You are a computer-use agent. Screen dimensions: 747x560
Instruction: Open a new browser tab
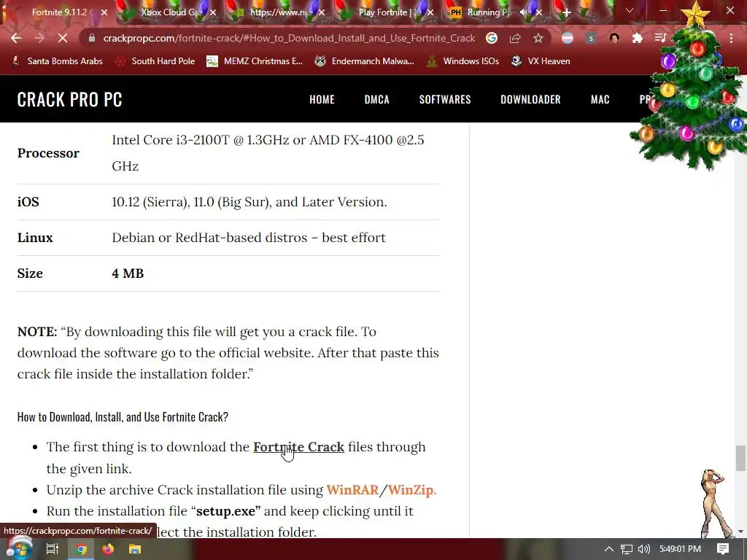[x=566, y=13]
